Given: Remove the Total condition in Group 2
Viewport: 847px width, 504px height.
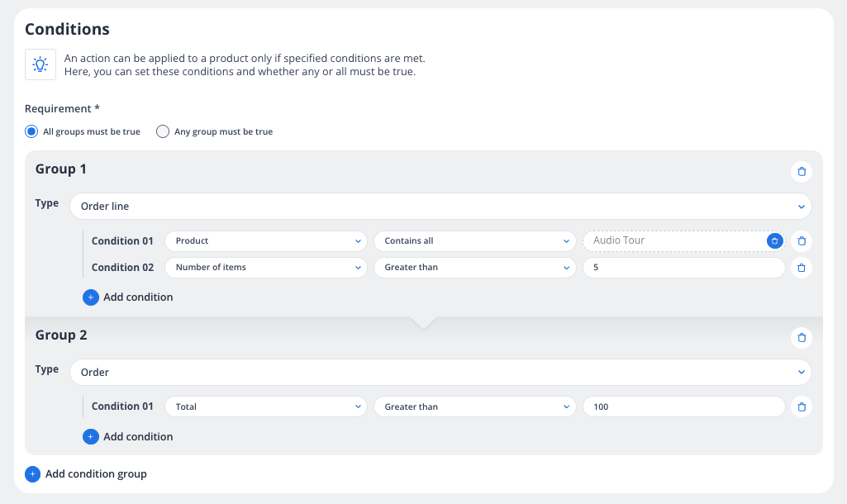Looking at the screenshot, I should click(801, 407).
